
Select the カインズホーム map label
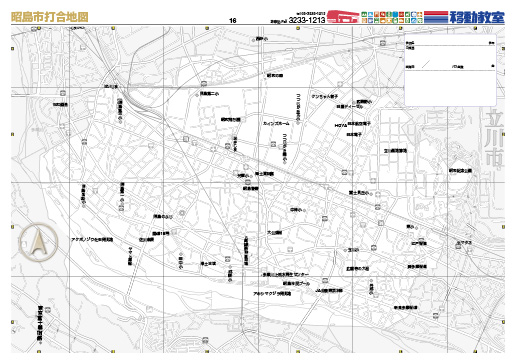coord(276,124)
